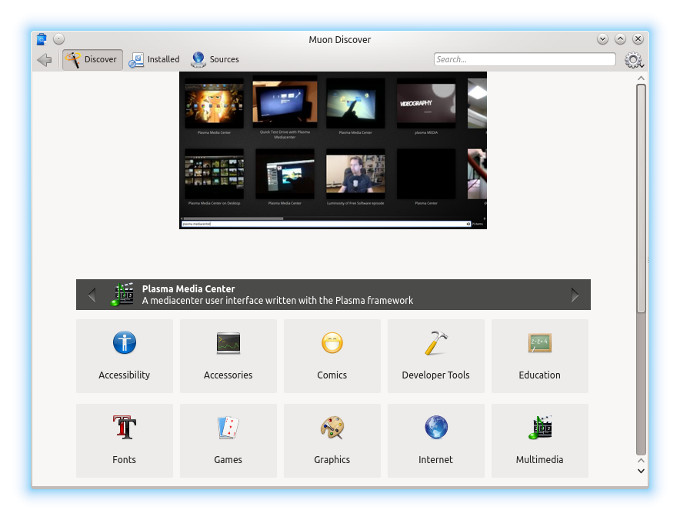680x520 pixels.
Task: Open the Accessibility category
Action: (x=124, y=356)
